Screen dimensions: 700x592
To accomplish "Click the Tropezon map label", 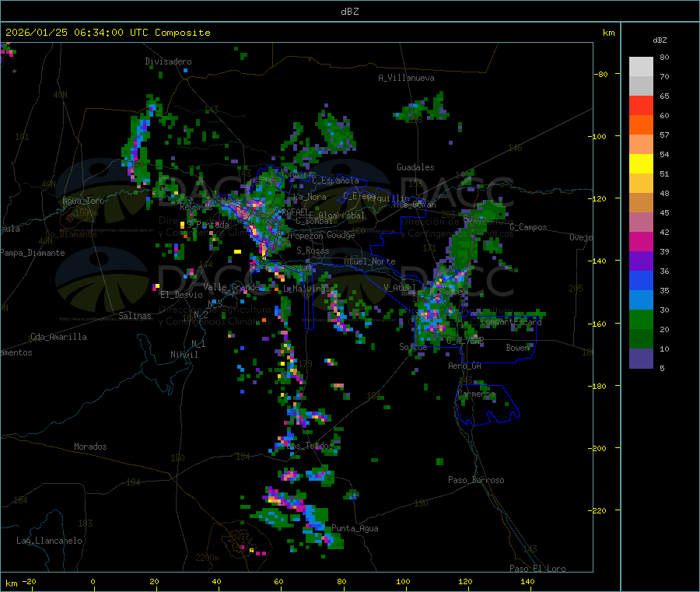I will [305, 235].
